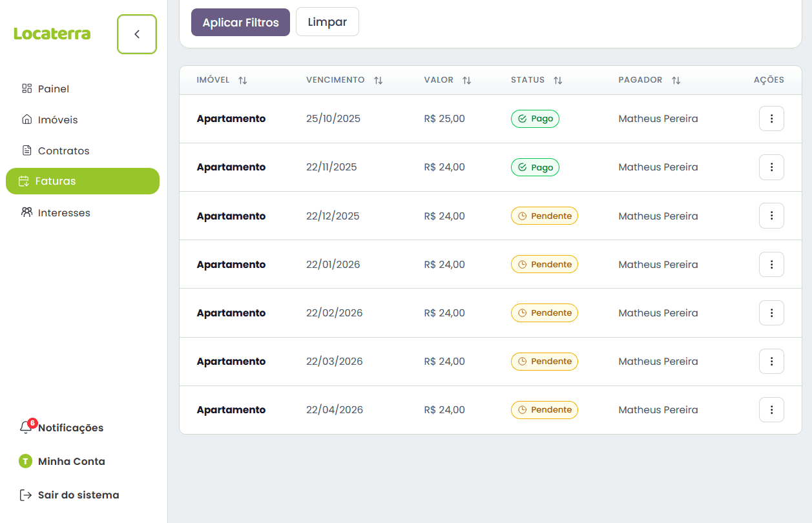Open actions menu for 25/10/2025 invoice
Image resolution: width=812 pixels, height=523 pixels.
click(x=771, y=119)
